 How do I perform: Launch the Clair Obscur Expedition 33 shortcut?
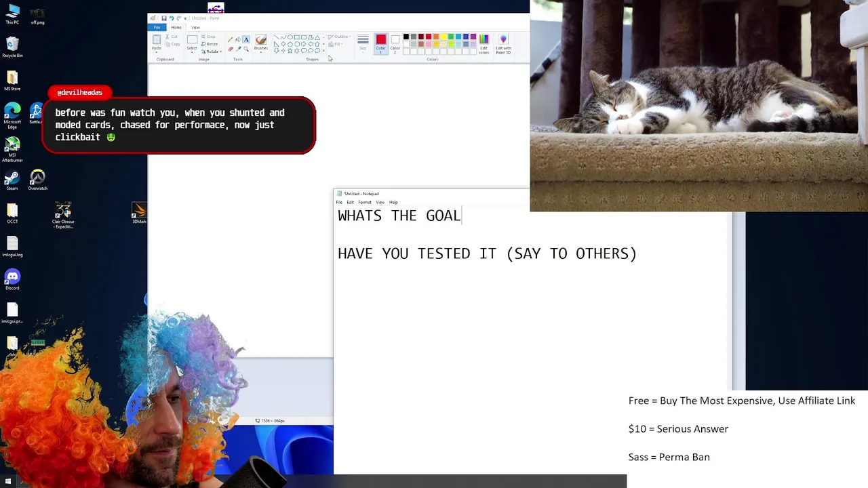63,216
